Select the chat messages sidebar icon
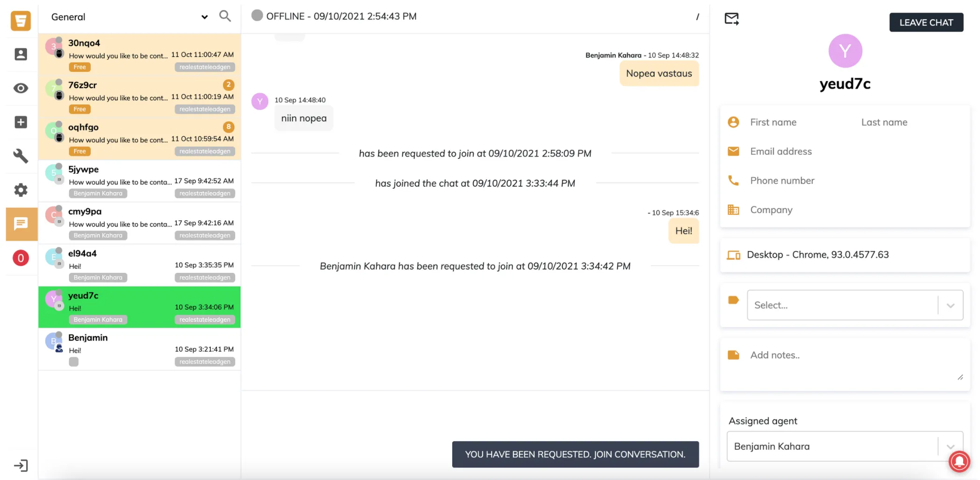Image resolution: width=980 pixels, height=480 pixels. pyautogui.click(x=21, y=224)
